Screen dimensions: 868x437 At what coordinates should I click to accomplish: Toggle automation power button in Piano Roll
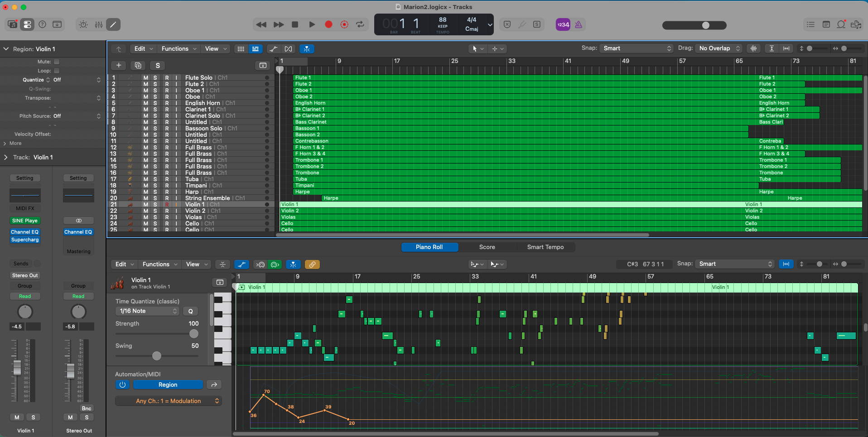click(123, 385)
